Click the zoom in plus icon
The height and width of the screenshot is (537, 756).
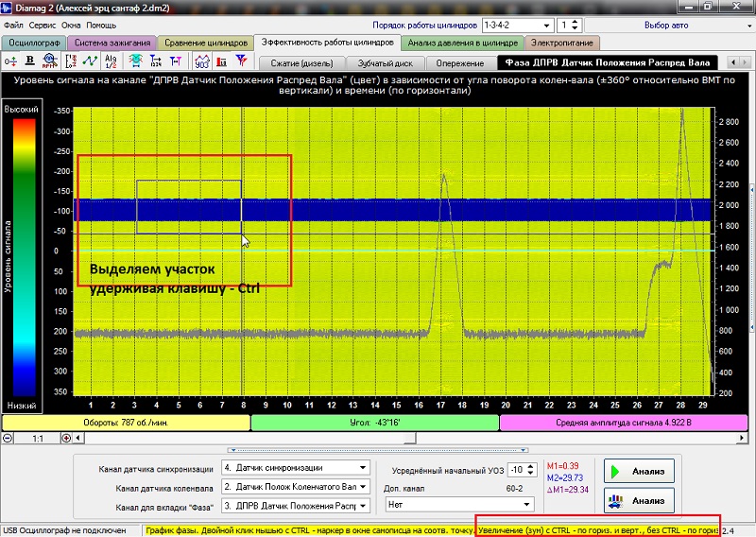click(x=66, y=438)
